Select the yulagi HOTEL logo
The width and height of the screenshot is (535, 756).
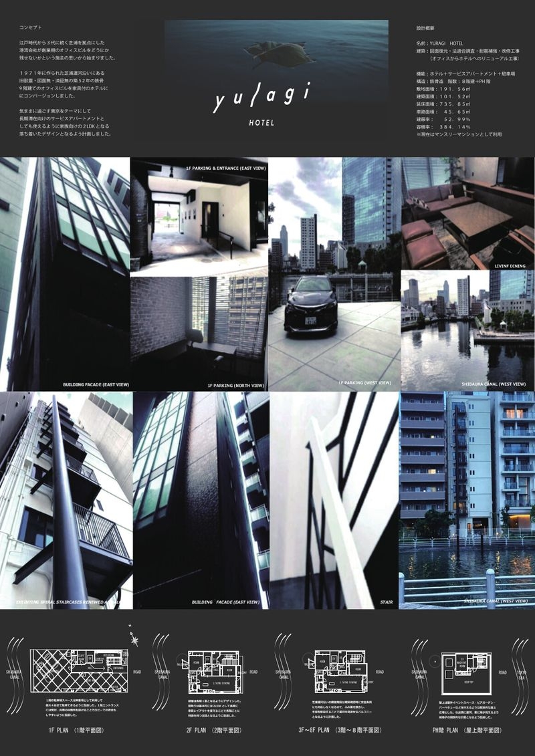tap(262, 104)
